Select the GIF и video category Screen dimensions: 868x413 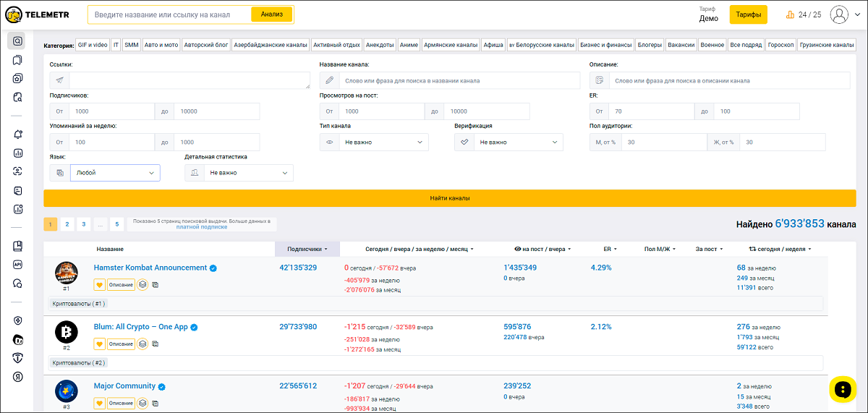point(93,45)
